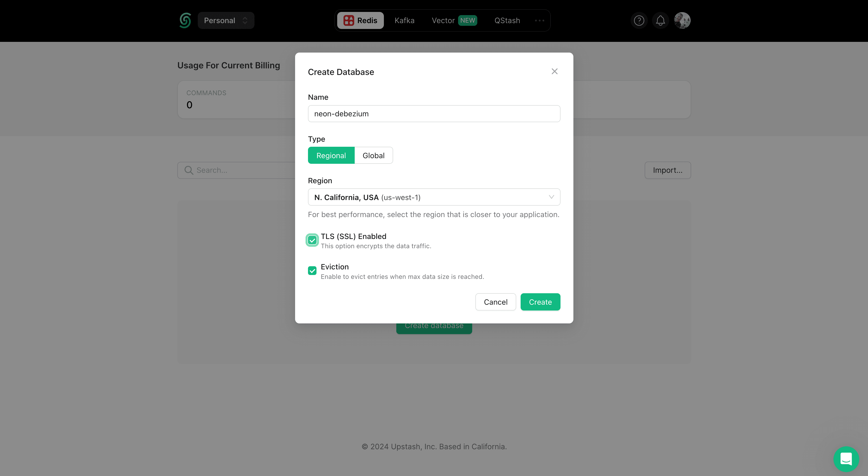This screenshot has width=868, height=476.
Task: Disable the Eviction option
Action: pyautogui.click(x=312, y=270)
